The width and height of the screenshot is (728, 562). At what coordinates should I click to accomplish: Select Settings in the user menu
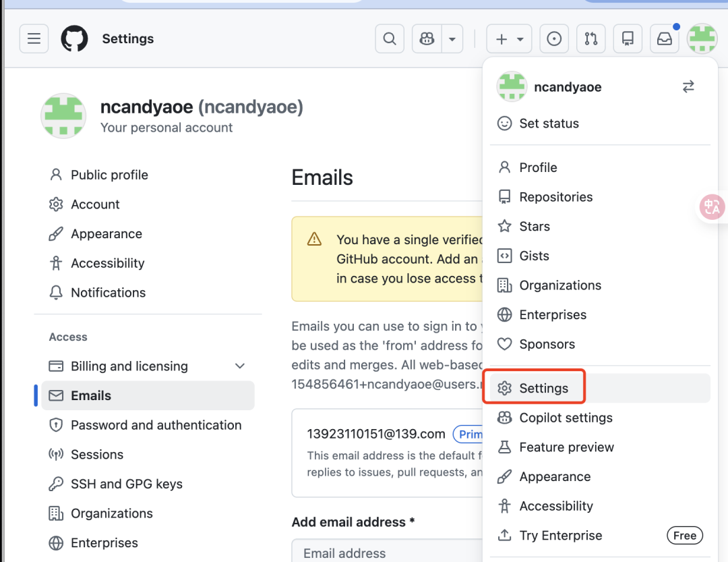coord(543,389)
